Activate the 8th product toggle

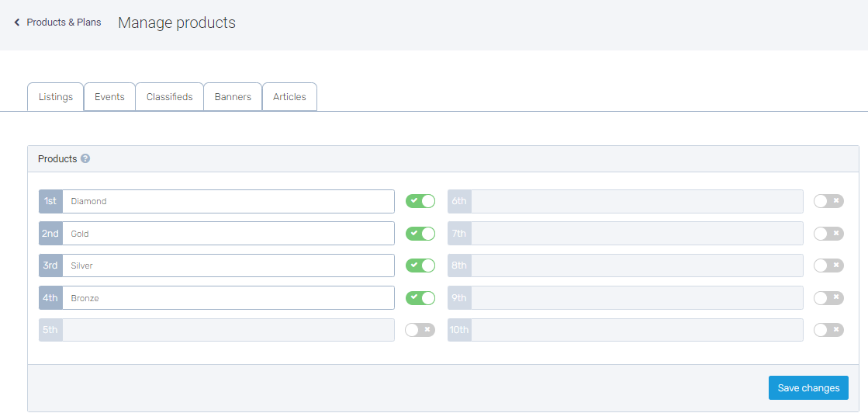pos(828,266)
